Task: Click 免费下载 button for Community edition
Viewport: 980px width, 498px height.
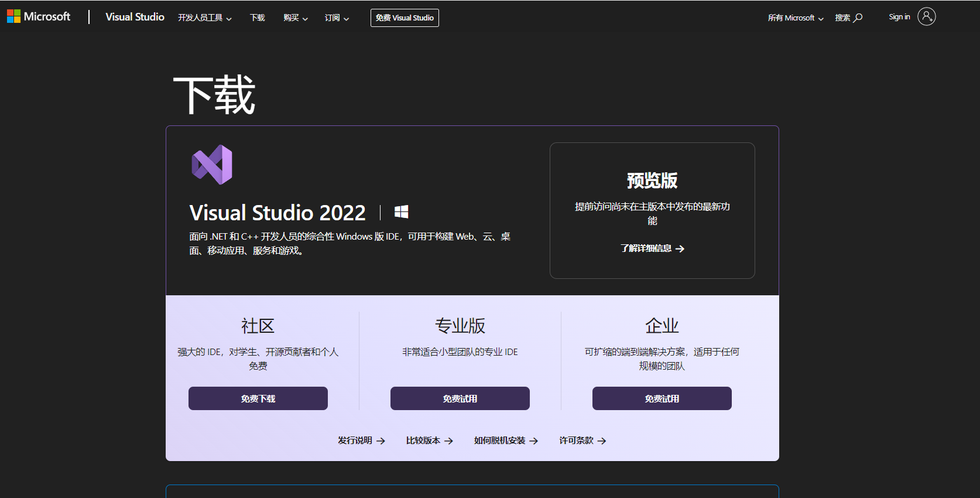Action: (258, 398)
